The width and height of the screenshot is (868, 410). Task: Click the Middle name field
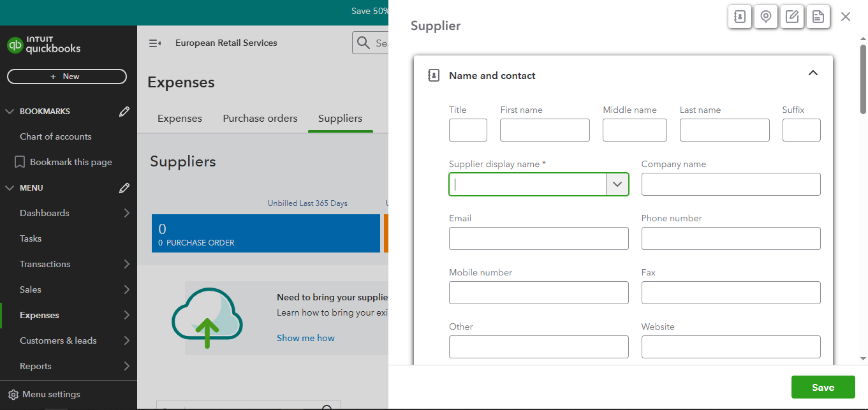[635, 130]
